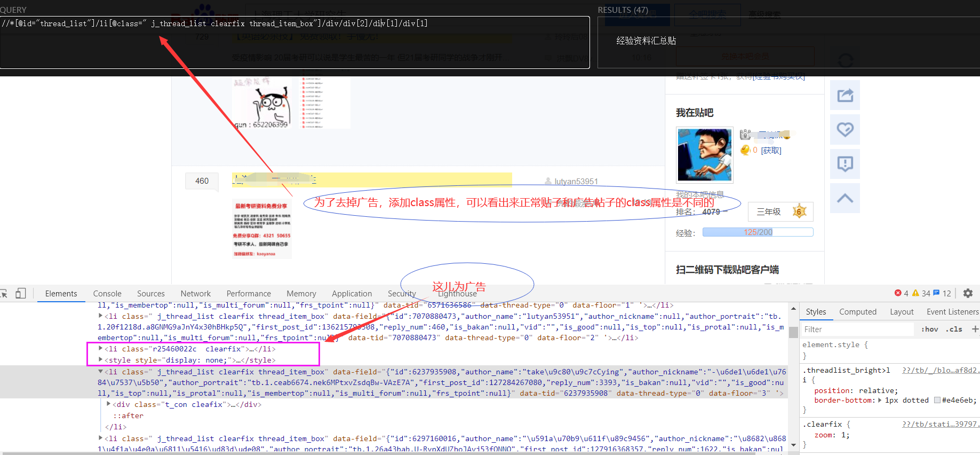Click the Elements panel scroll up arrow
The image size is (980, 455).
793,309
